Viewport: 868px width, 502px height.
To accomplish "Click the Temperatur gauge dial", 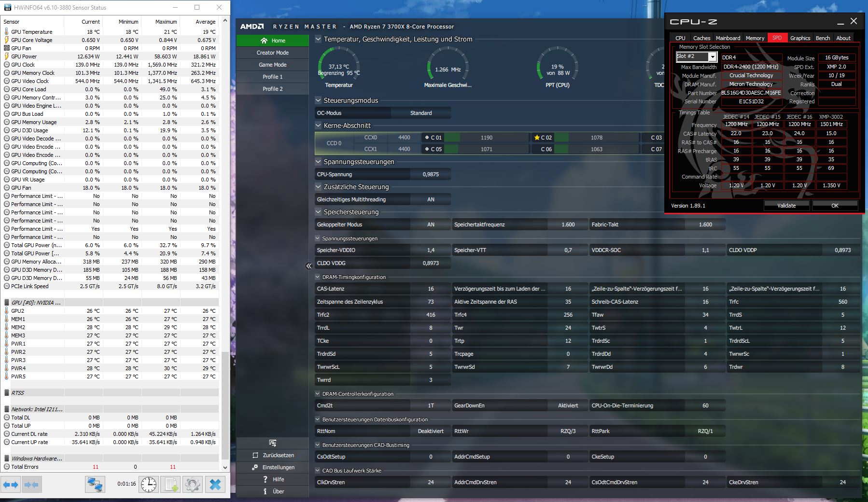I will click(339, 63).
